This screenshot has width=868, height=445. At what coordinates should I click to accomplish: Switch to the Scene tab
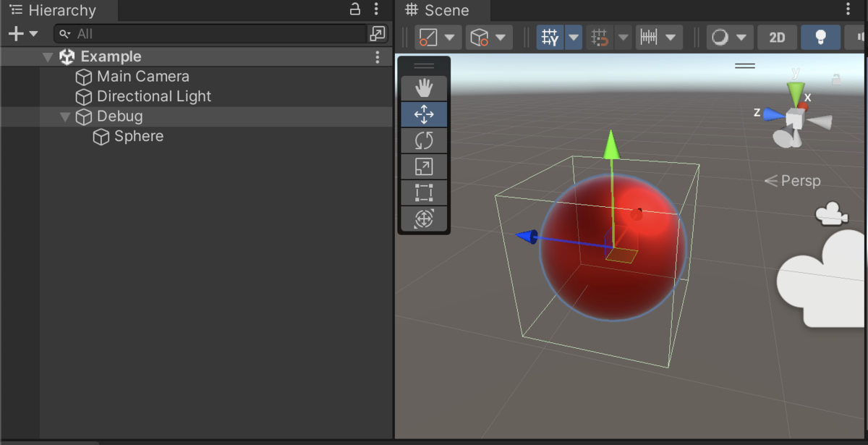tap(442, 10)
